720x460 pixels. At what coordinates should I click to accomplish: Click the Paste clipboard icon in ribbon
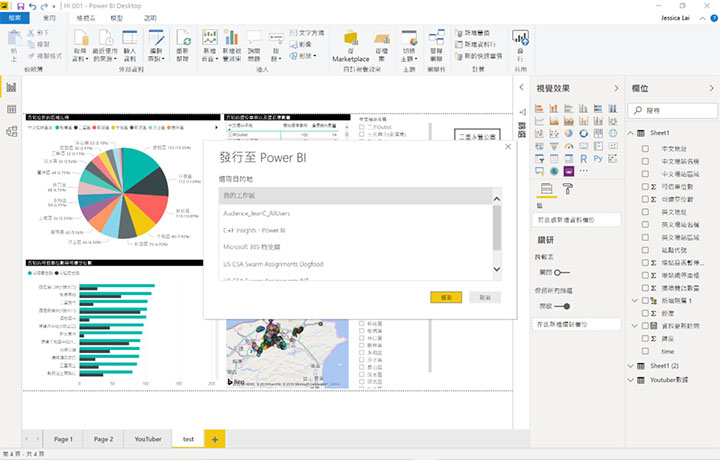[x=14, y=39]
